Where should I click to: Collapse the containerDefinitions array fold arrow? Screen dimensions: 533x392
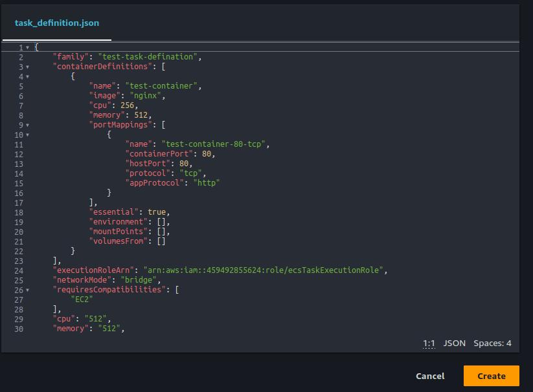click(28, 67)
